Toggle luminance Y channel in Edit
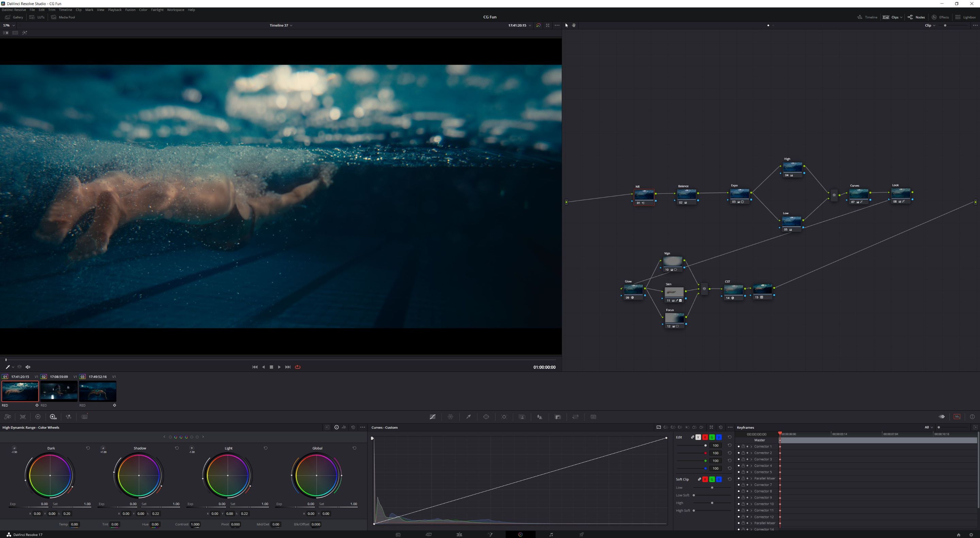980x538 pixels. [698, 437]
